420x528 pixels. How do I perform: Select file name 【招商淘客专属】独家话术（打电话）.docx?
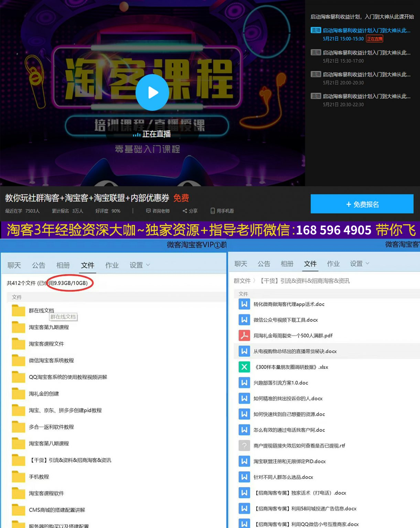[x=300, y=493]
